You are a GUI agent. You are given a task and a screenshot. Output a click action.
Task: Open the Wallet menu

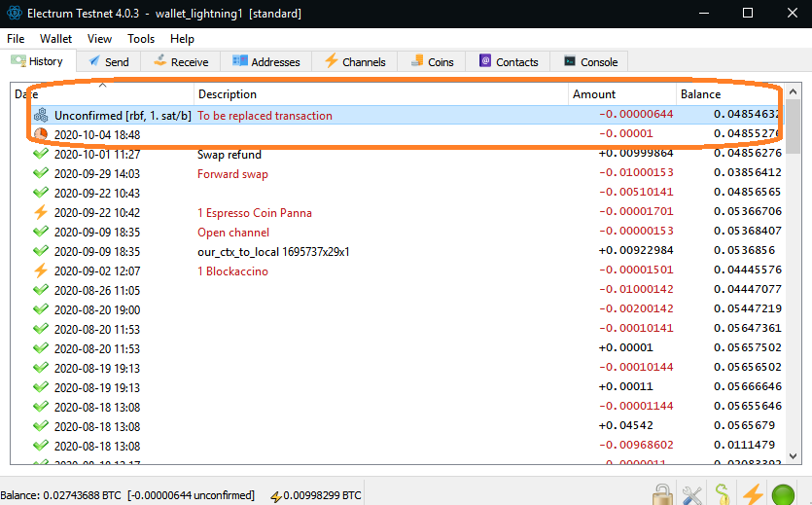56,39
